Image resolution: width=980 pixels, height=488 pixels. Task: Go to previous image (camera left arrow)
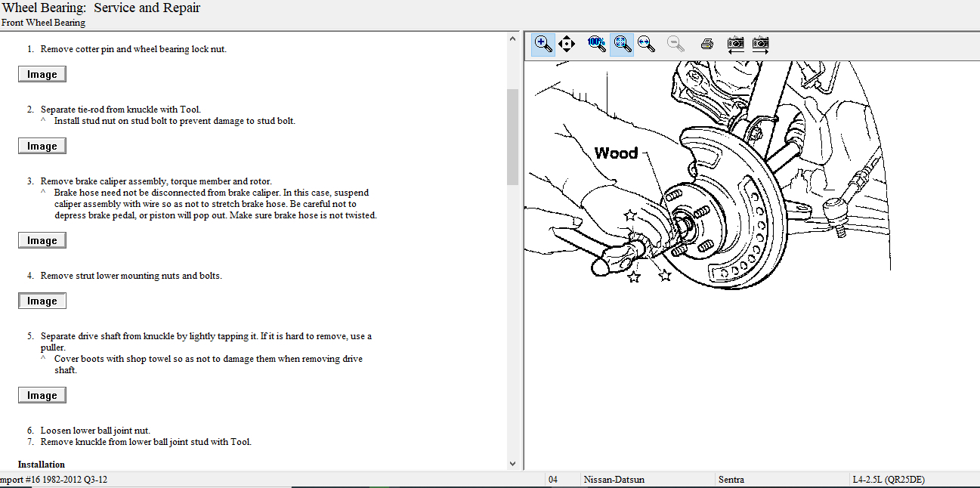pos(735,45)
